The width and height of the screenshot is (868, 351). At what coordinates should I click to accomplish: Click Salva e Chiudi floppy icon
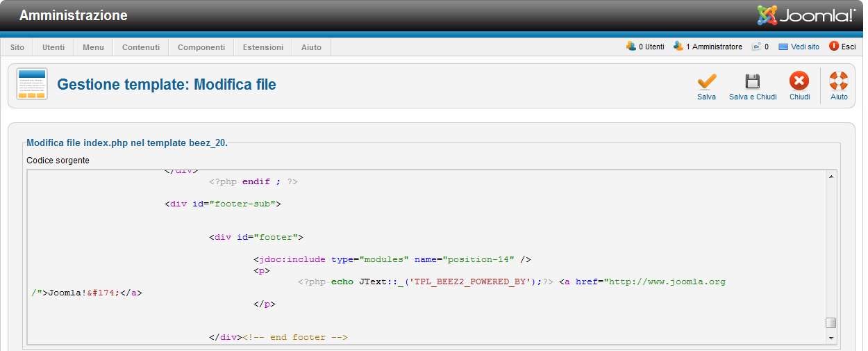click(x=753, y=81)
